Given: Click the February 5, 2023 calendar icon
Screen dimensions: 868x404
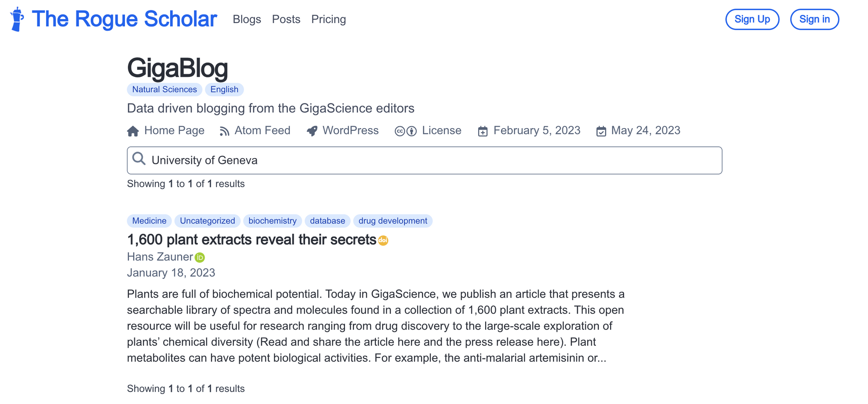Looking at the screenshot, I should pyautogui.click(x=483, y=131).
